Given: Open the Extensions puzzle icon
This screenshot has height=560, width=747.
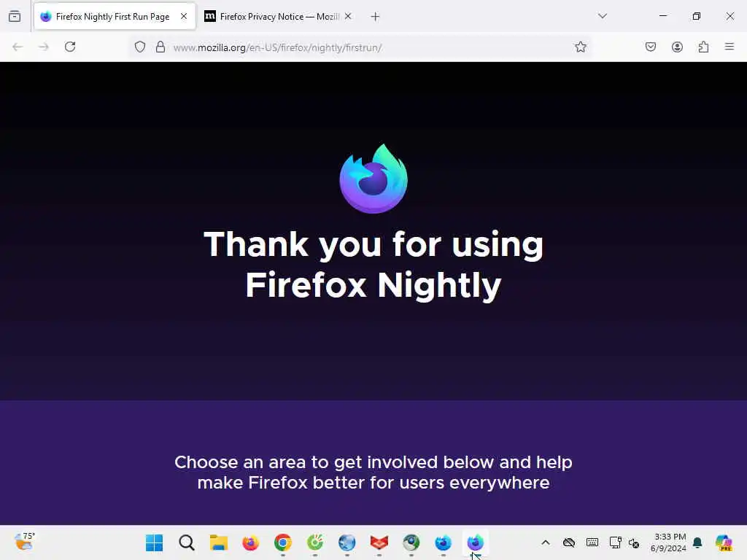Looking at the screenshot, I should click(x=703, y=47).
